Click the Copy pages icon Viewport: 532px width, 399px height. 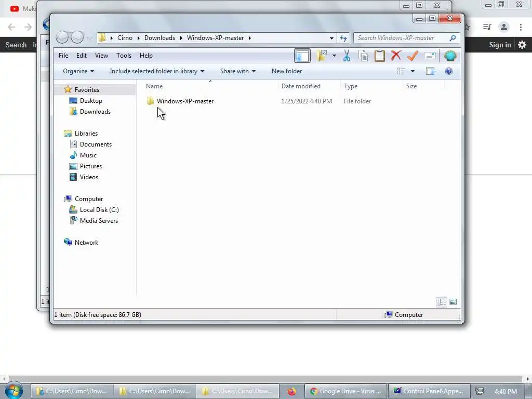(x=363, y=56)
